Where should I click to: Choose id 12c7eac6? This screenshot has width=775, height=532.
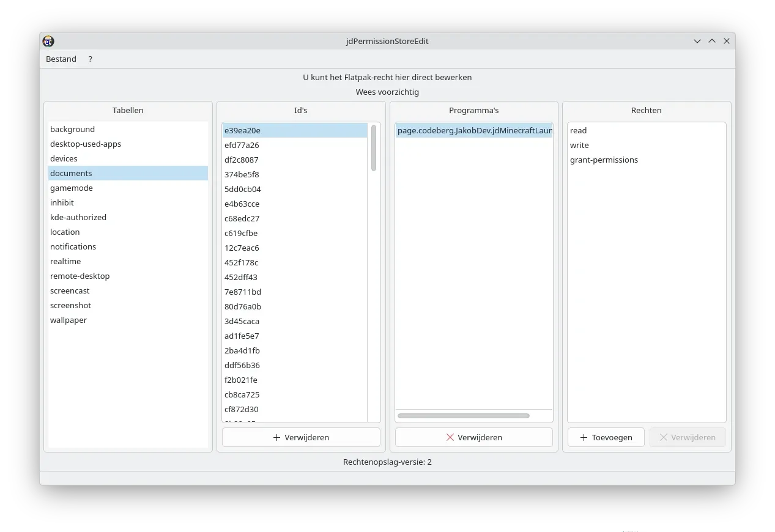click(295, 248)
